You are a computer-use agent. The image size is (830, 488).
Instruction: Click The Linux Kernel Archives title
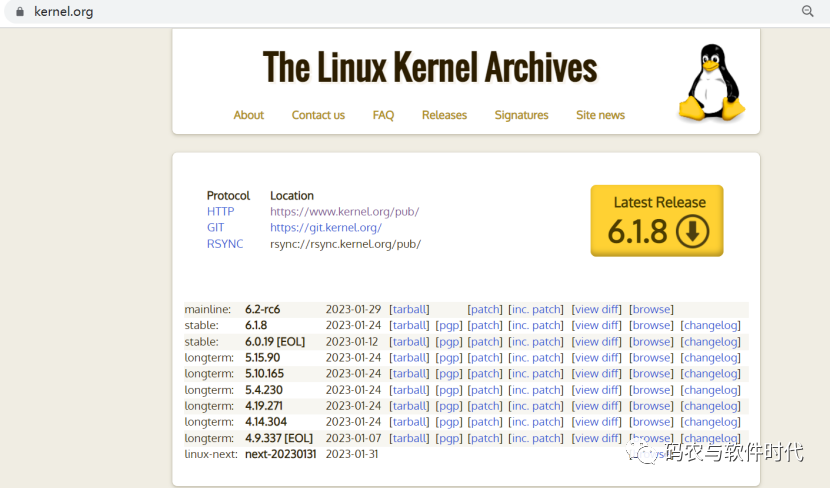coord(430,67)
